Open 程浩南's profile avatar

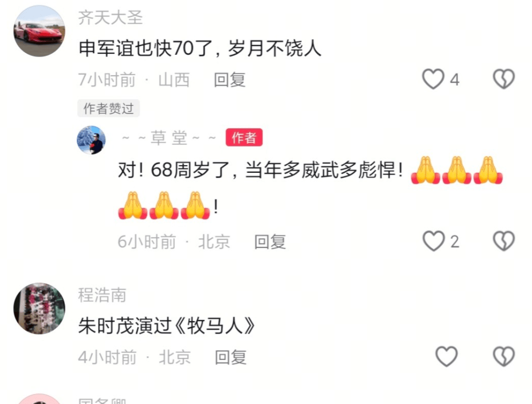click(40, 308)
